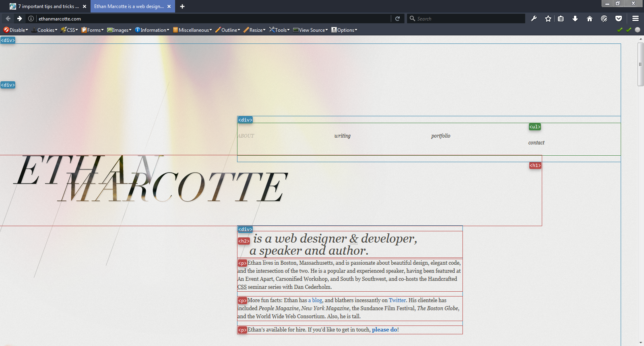Show bookmarks list icon

pyautogui.click(x=561, y=19)
